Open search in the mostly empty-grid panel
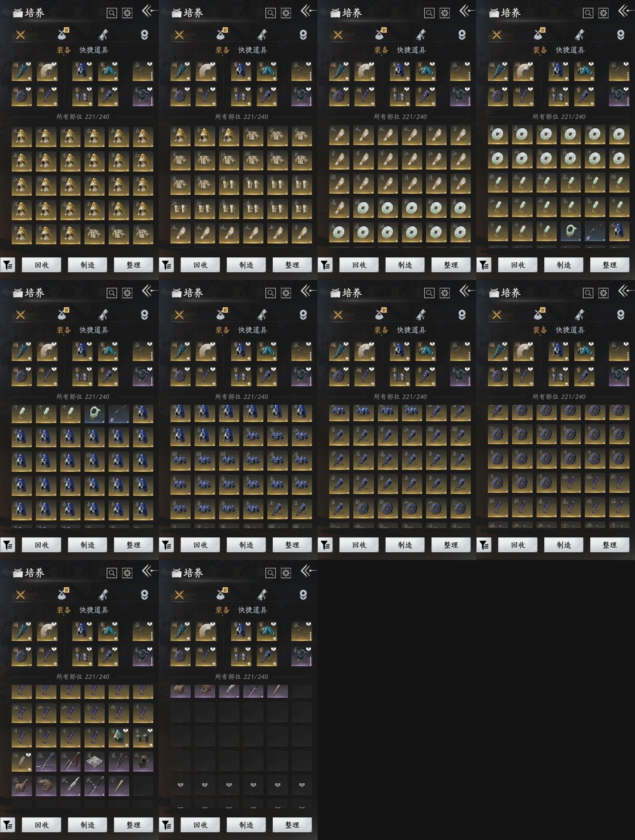This screenshot has height=840, width=635. (270, 573)
